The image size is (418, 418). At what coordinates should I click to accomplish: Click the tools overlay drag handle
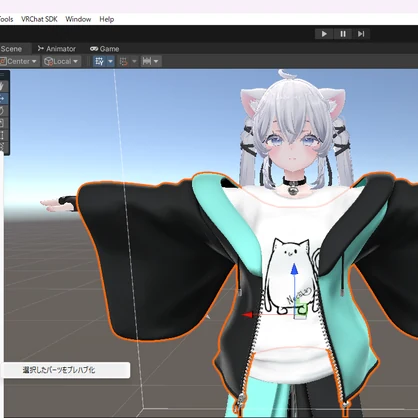tap(3, 75)
